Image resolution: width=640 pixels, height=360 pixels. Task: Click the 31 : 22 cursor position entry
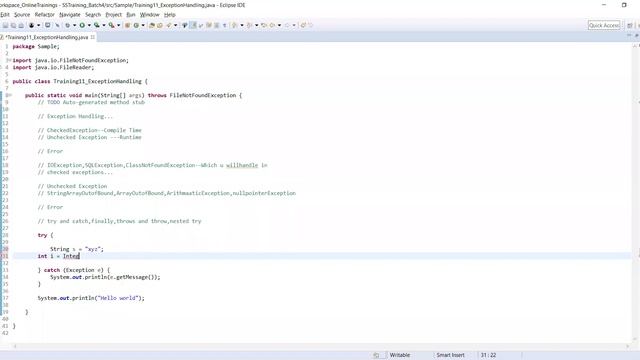click(x=488, y=355)
